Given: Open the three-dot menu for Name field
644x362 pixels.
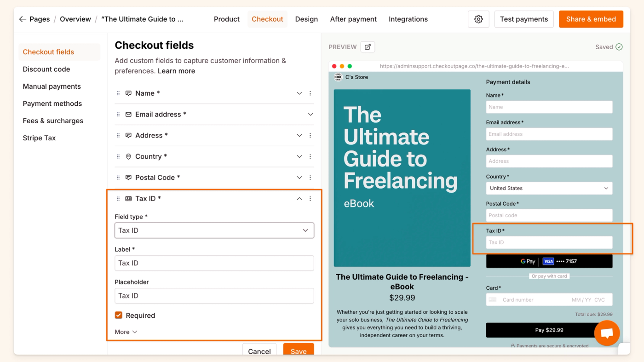Looking at the screenshot, I should pyautogui.click(x=310, y=93).
